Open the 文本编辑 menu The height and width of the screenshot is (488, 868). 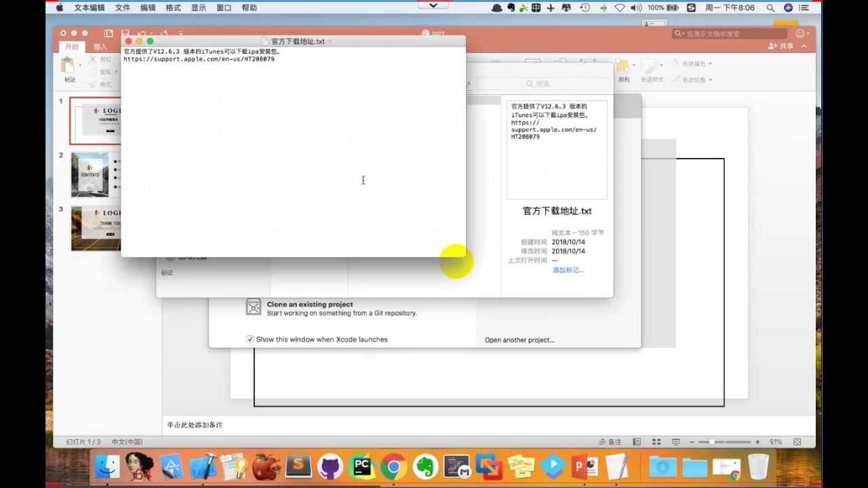(90, 7)
